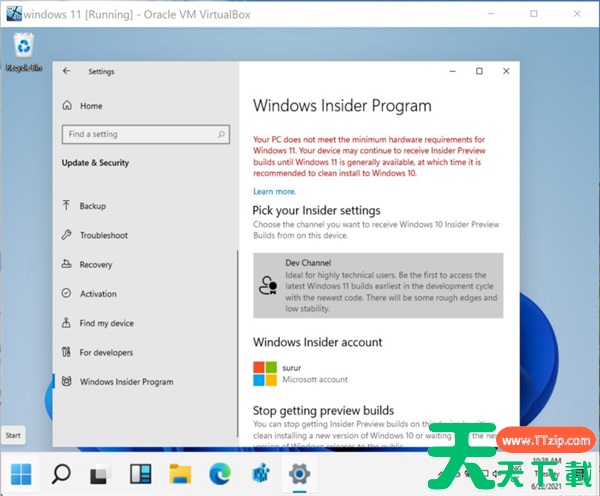Minimize the Settings window

click(453, 71)
